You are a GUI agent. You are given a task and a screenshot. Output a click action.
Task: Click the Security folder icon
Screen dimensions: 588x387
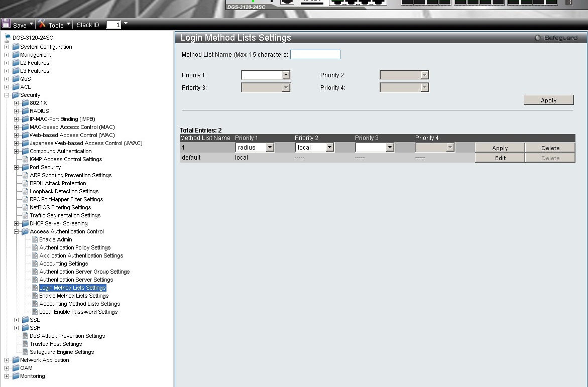16,95
